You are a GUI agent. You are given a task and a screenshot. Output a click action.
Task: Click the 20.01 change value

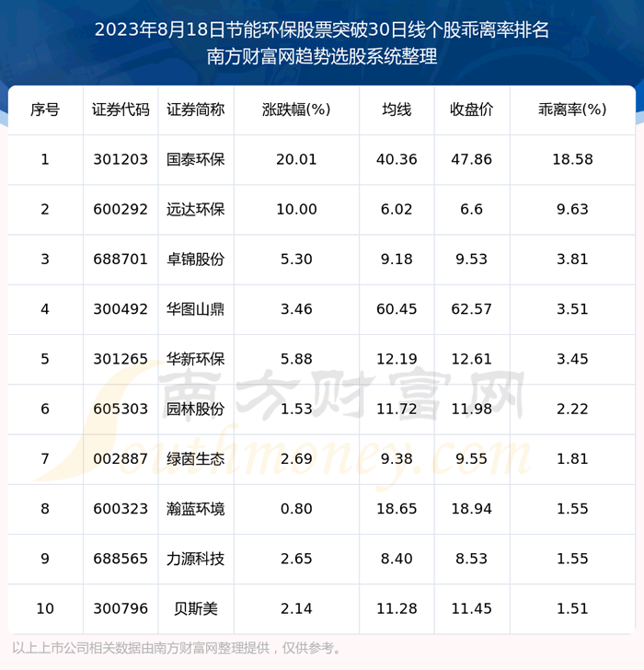tap(296, 159)
